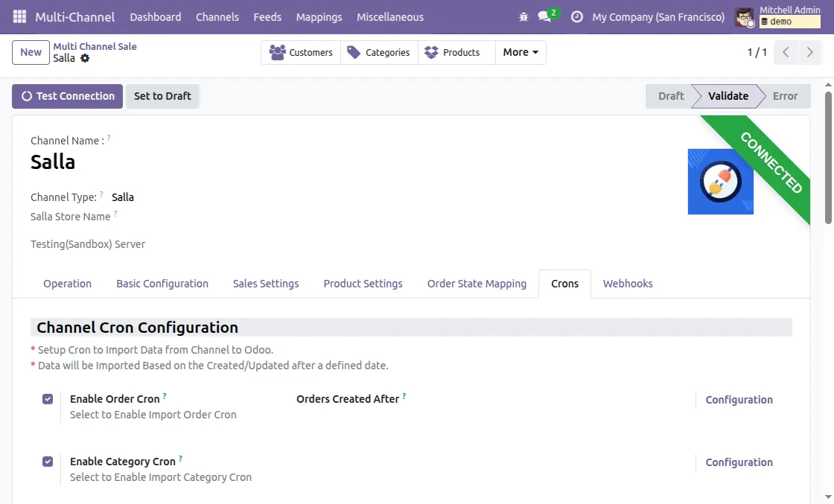Open the Dashboard menu

point(156,17)
